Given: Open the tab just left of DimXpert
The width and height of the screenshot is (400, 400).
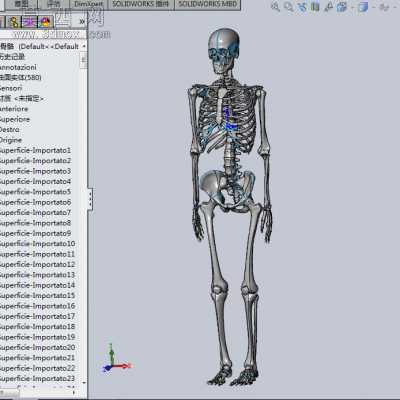Looking at the screenshot, I should [x=53, y=4].
